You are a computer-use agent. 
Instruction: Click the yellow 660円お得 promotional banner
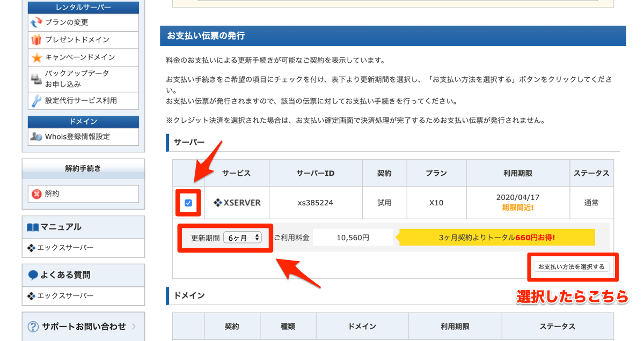495,237
